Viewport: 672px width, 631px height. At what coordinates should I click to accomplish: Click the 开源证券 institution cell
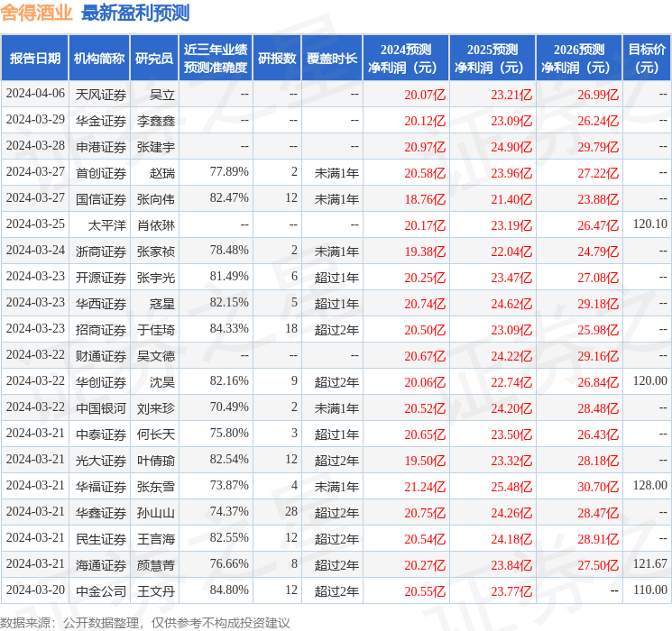(101, 278)
